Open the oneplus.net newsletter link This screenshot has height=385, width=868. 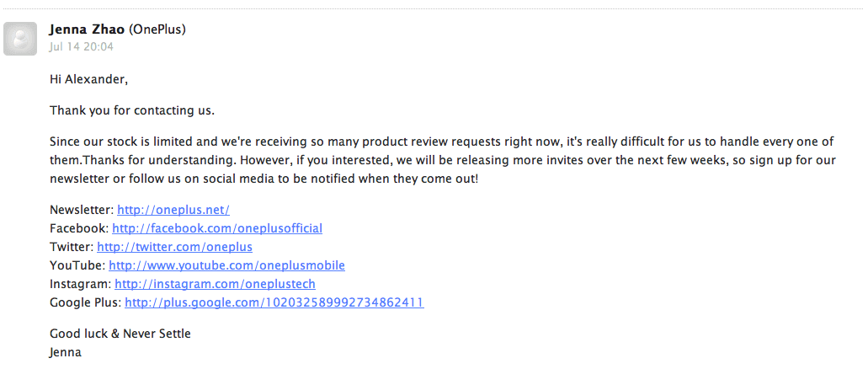173,210
